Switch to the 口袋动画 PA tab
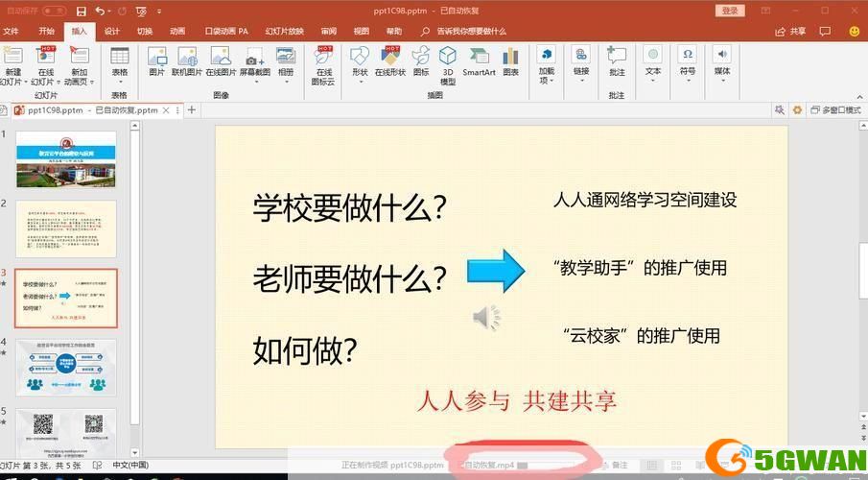 coord(226,31)
